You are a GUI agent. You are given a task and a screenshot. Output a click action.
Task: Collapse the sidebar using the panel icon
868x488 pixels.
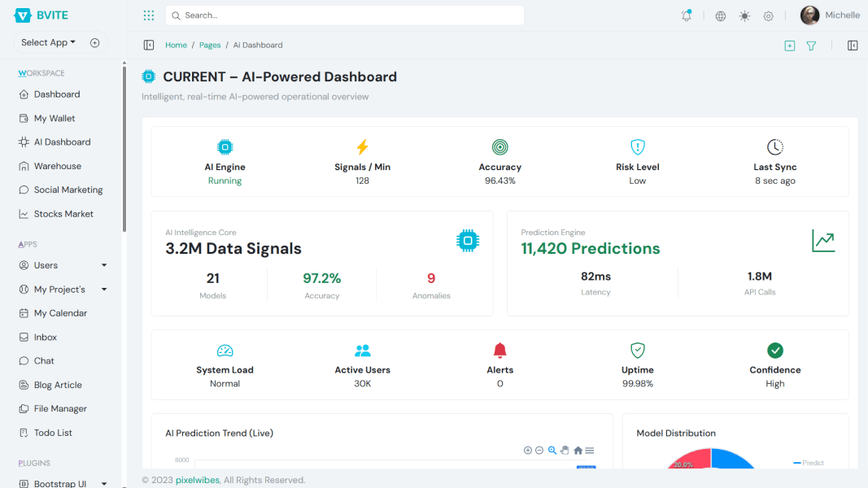click(148, 45)
